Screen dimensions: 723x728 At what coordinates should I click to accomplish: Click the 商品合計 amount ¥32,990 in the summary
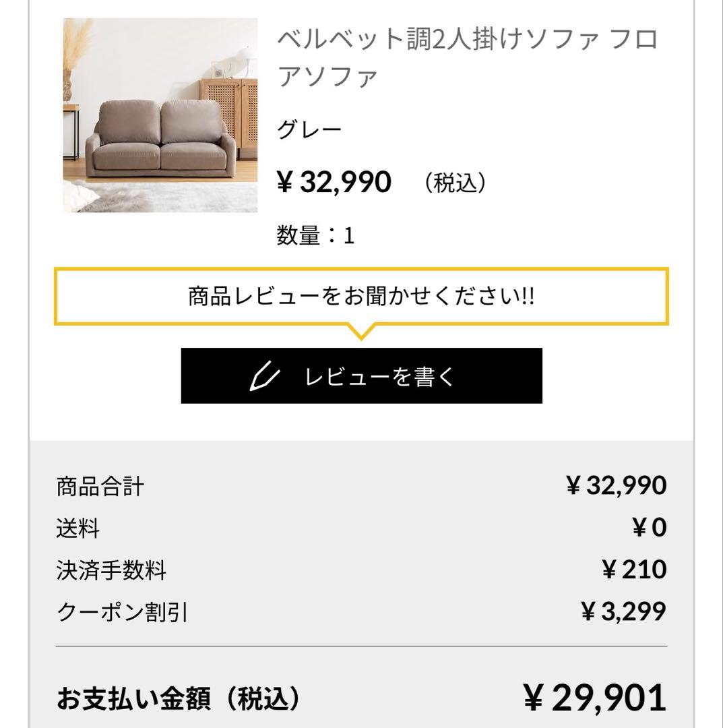(x=616, y=485)
